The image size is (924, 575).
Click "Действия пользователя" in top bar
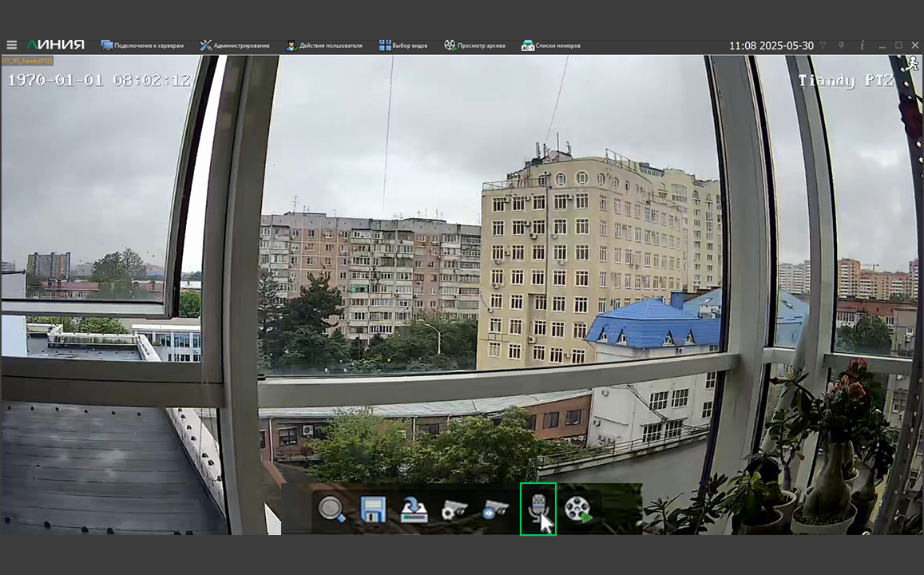324,46
